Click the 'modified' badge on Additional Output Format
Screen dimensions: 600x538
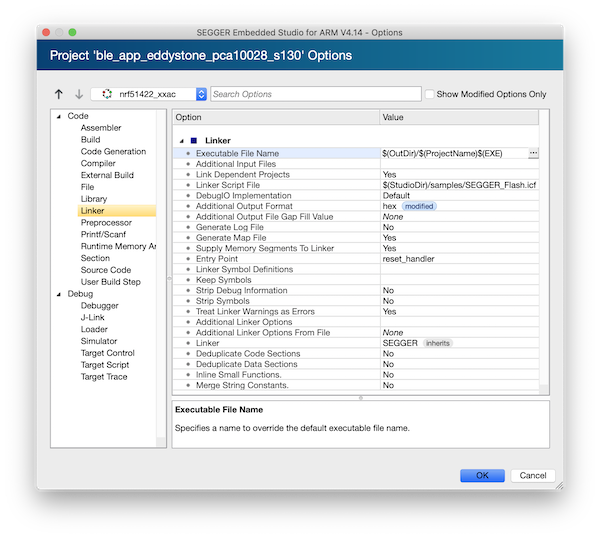419,206
